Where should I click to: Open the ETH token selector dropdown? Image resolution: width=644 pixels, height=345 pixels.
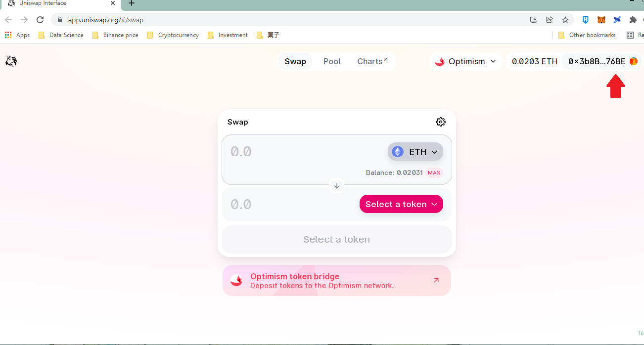click(x=415, y=152)
